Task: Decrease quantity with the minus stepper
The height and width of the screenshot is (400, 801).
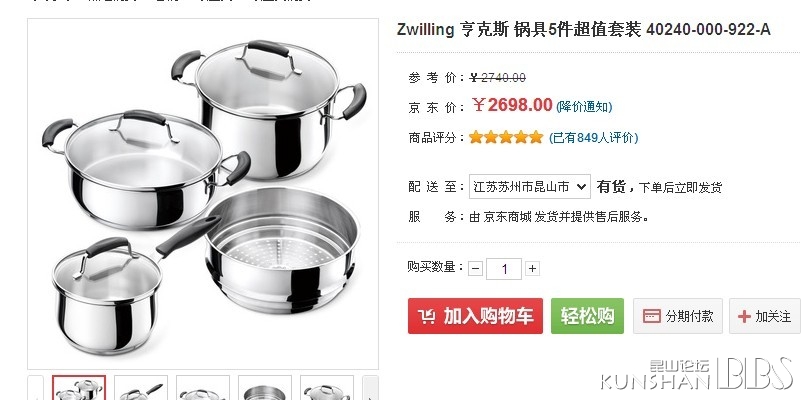Action: tap(475, 268)
